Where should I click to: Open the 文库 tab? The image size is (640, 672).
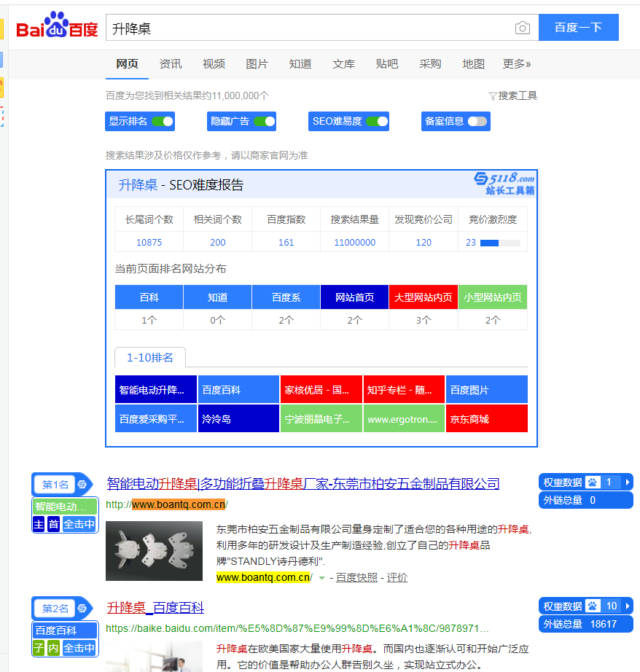(x=343, y=64)
